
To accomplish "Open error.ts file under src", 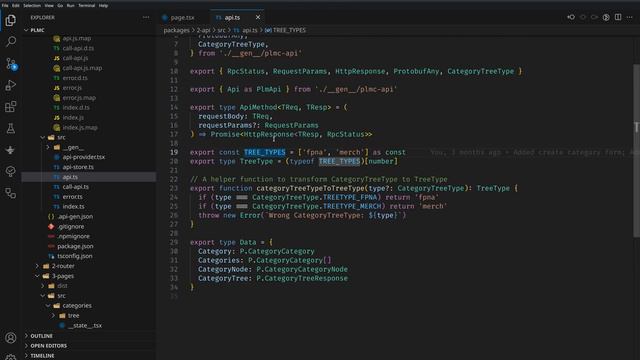I will (x=72, y=197).
